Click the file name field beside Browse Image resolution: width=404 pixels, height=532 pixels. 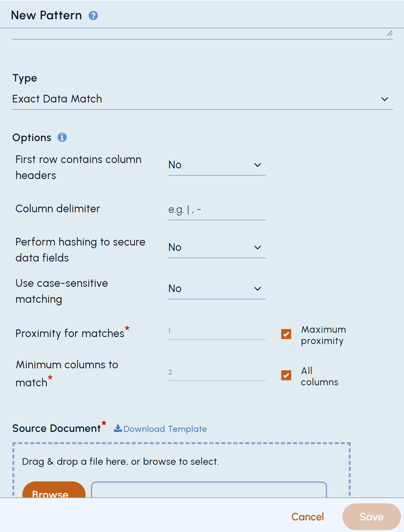click(209, 490)
